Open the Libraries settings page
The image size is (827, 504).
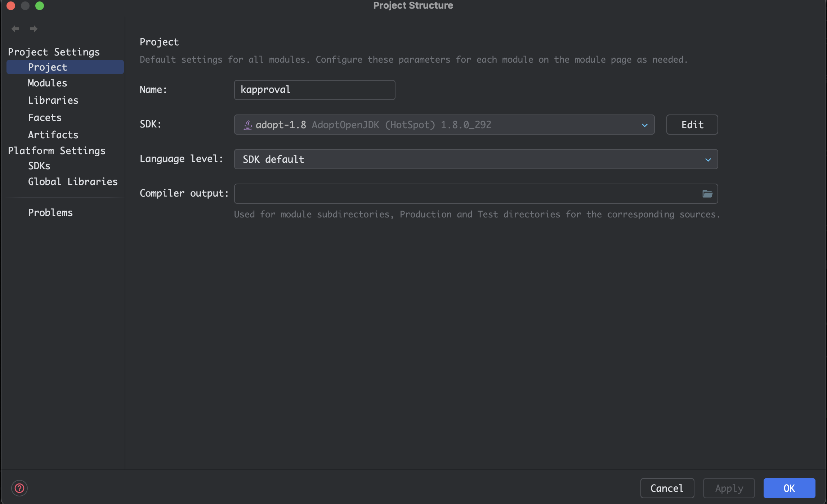point(53,100)
